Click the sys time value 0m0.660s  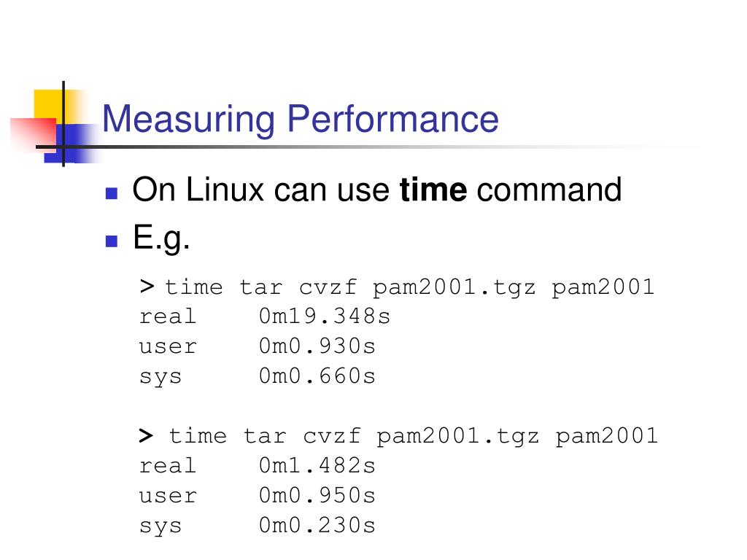317,376
